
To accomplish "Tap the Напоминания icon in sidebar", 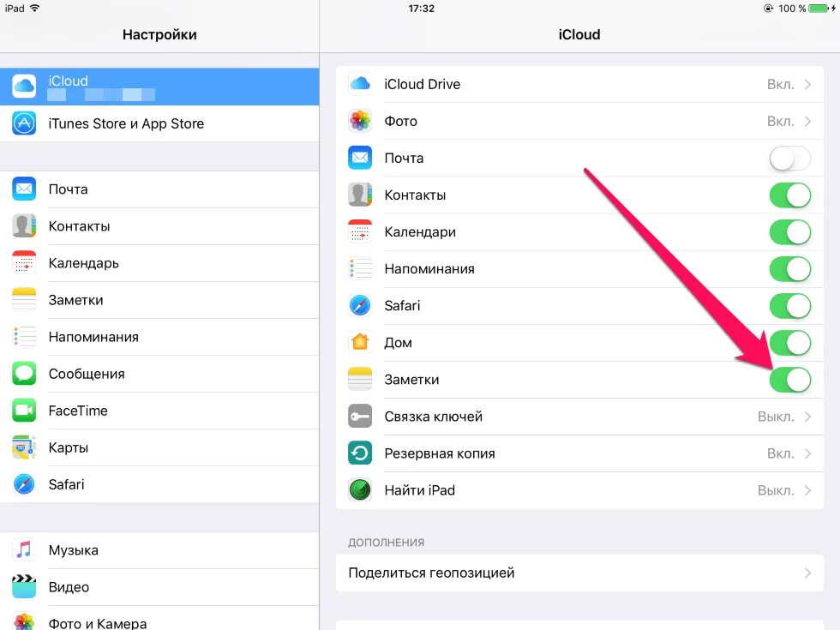I will click(24, 336).
